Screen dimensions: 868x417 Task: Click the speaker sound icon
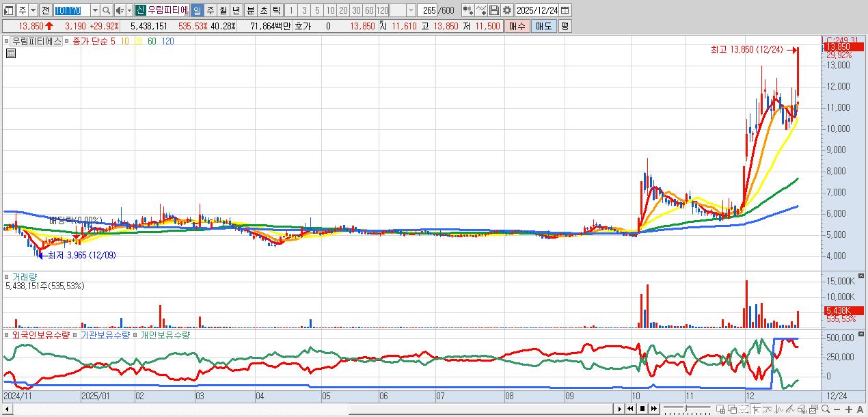(x=120, y=11)
